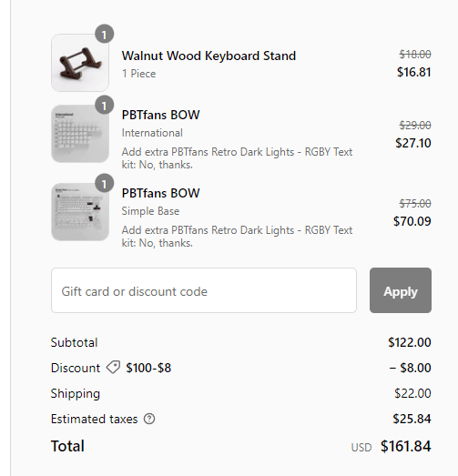Click quantity badge on Walnut Wood Keyboard Stand

point(104,34)
